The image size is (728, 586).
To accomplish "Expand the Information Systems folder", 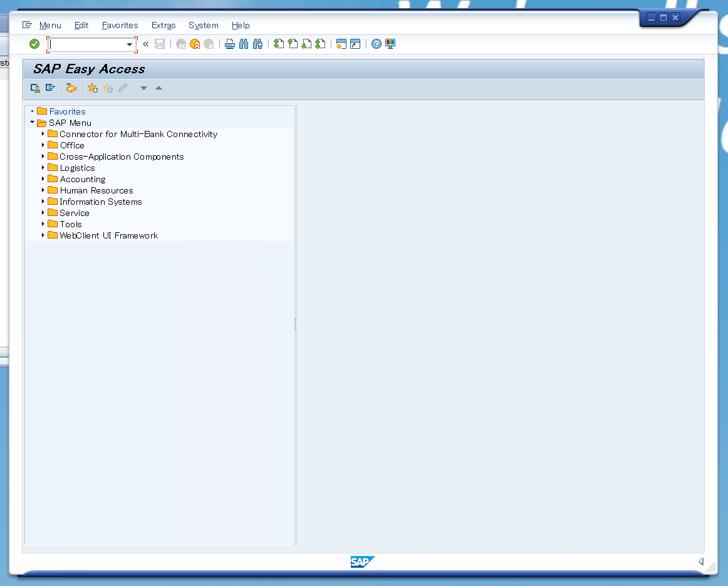I will 43,202.
